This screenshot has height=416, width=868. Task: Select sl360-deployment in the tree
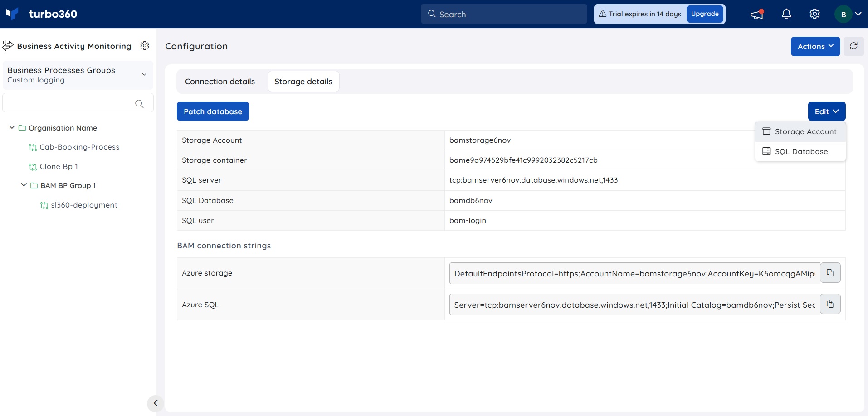pos(84,205)
